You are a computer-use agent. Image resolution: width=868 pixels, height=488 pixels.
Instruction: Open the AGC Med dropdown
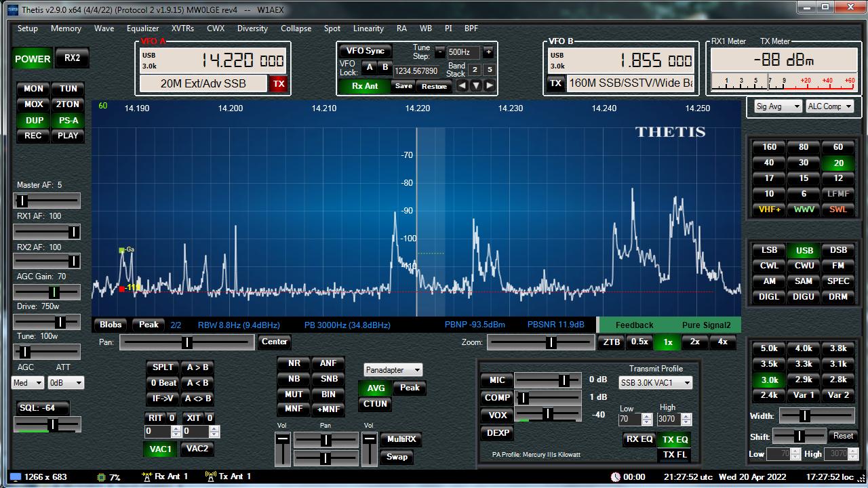(x=28, y=383)
